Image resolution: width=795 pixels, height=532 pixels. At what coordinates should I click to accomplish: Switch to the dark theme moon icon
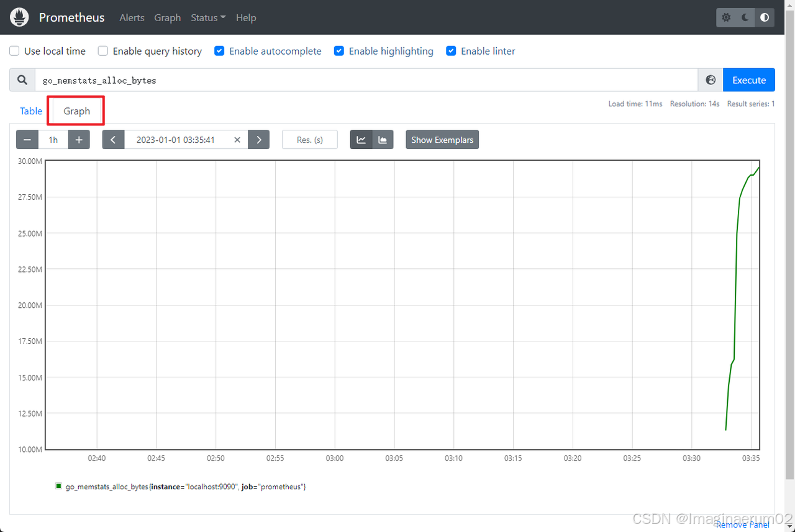coord(745,17)
